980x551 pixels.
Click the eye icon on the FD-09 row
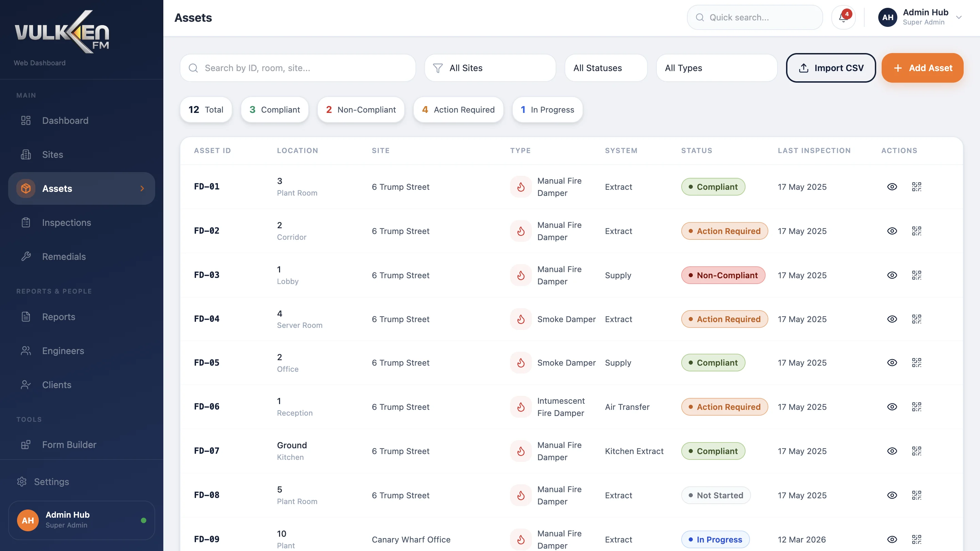coord(892,539)
